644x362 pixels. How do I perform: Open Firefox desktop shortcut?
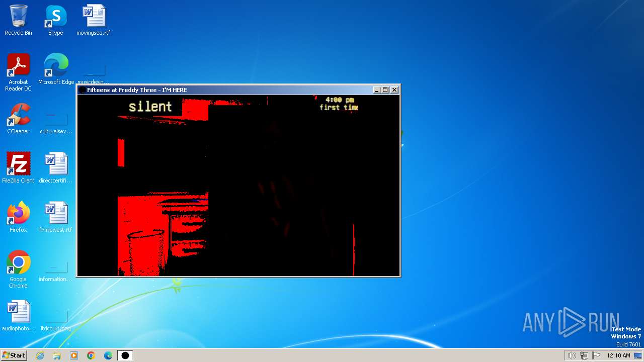(x=18, y=217)
